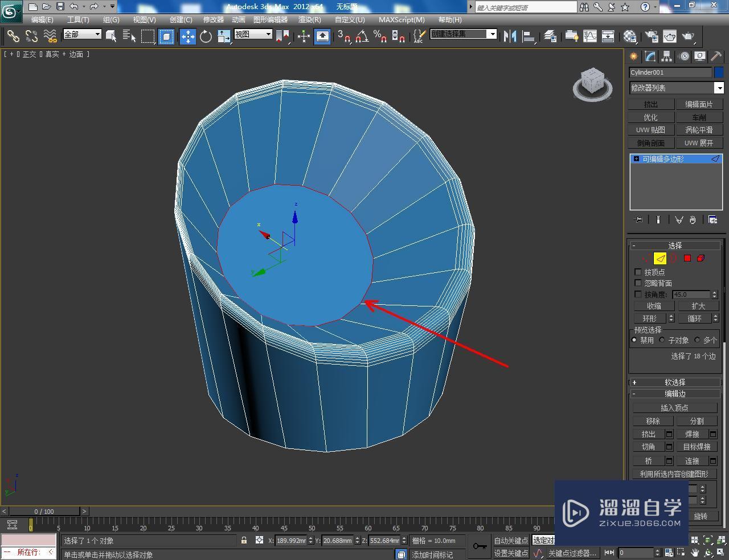
Task: Expand 可编辑多边形 stack entry plus
Action: tap(636, 159)
